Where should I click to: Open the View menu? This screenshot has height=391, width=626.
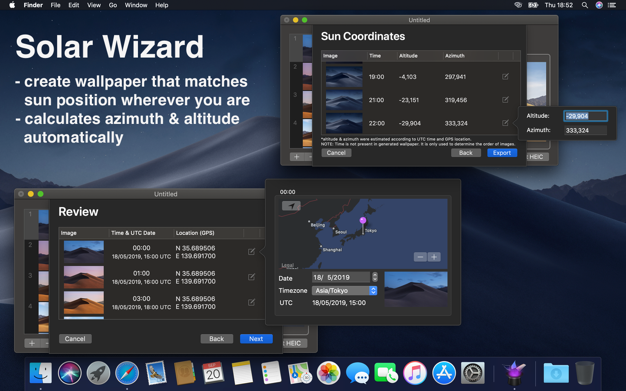pyautogui.click(x=94, y=5)
